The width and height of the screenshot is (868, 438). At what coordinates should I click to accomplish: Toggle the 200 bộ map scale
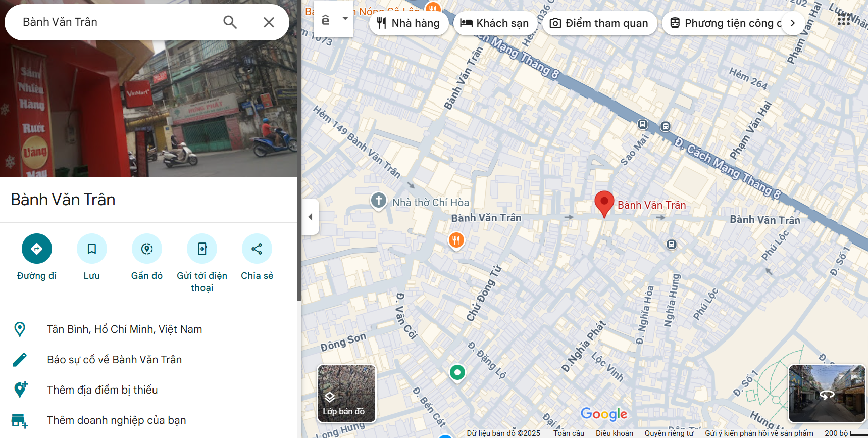845,433
